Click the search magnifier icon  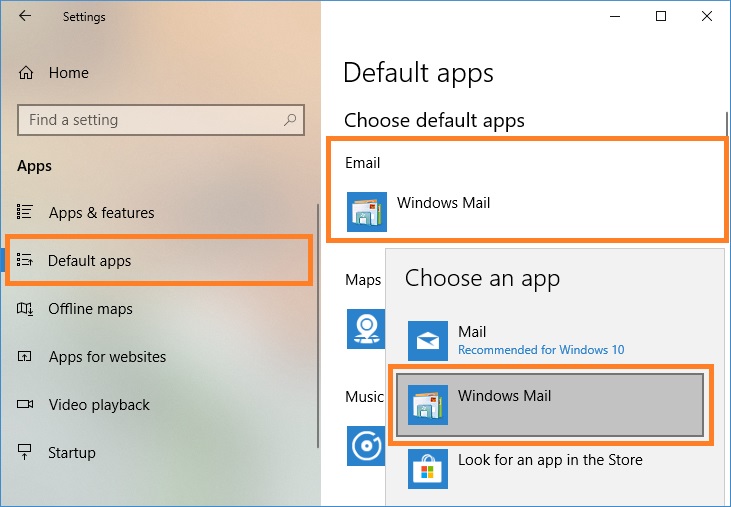click(290, 120)
